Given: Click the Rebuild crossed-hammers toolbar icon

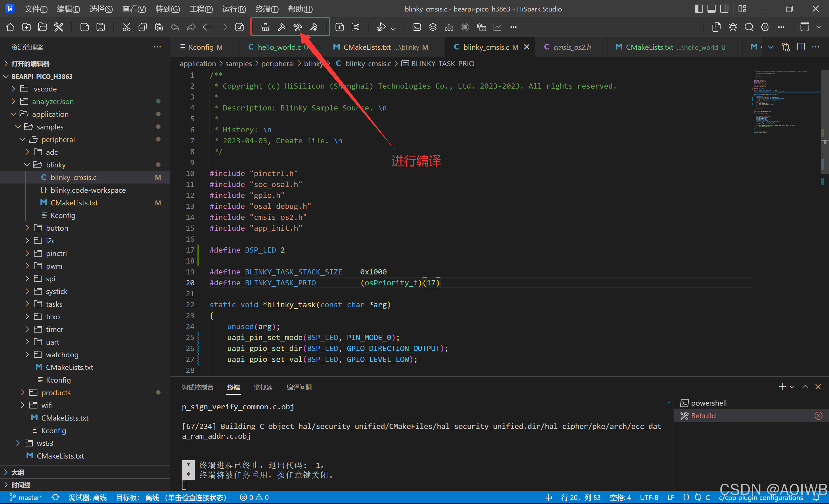Looking at the screenshot, I should pyautogui.click(x=297, y=27).
